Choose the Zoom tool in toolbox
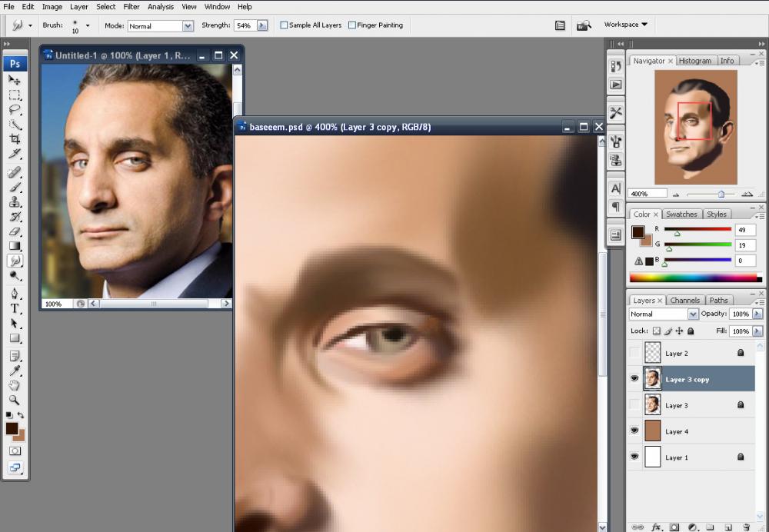Viewport: 769px width, 532px height. coord(15,400)
